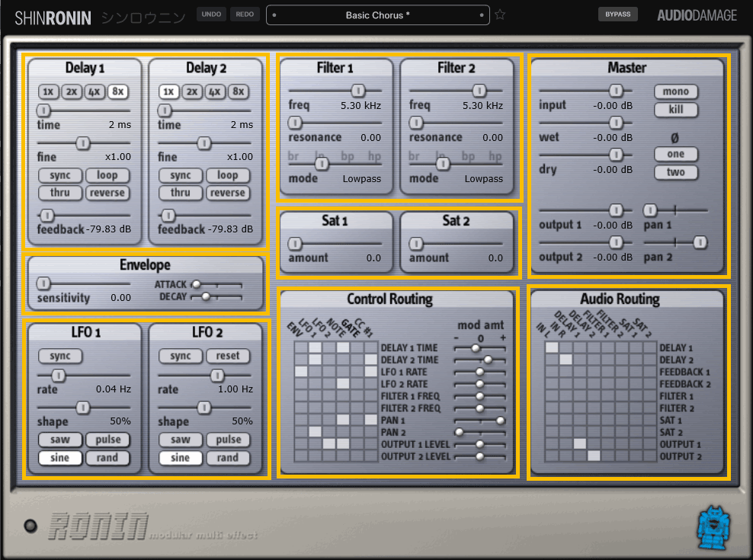Enable the kill switch in Master
Image resolution: width=753 pixels, height=560 pixels.
[x=676, y=110]
